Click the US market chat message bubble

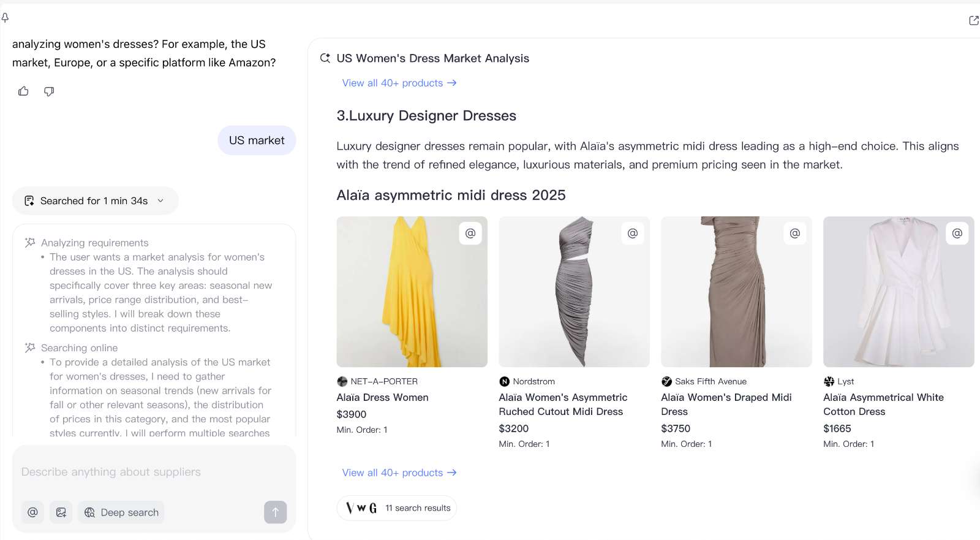pos(257,140)
